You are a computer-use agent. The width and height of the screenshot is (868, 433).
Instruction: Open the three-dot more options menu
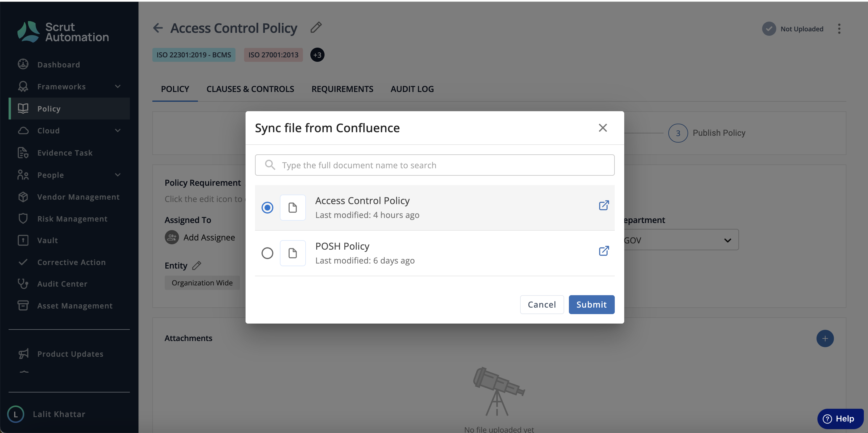pos(839,29)
